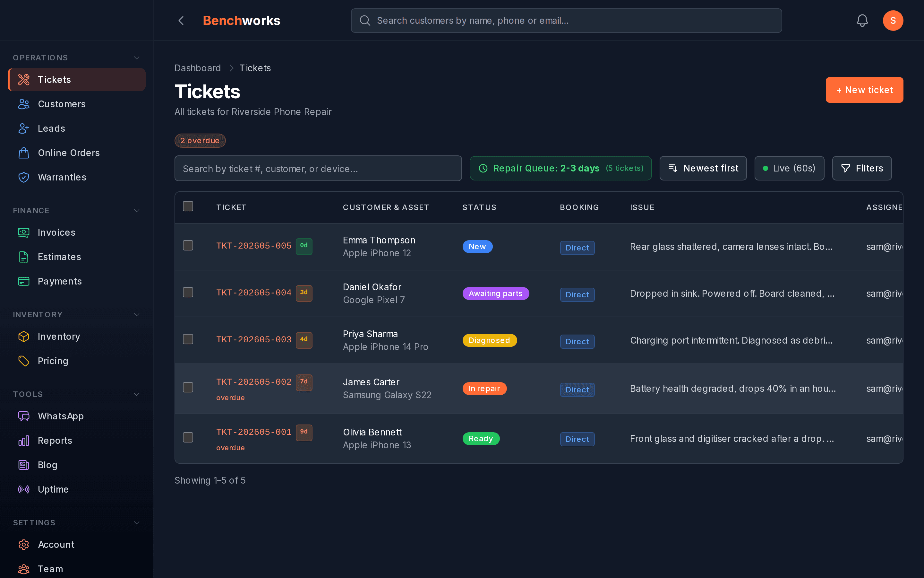The height and width of the screenshot is (578, 924).
Task: Click the 2 overdue badge
Action: (x=200, y=141)
